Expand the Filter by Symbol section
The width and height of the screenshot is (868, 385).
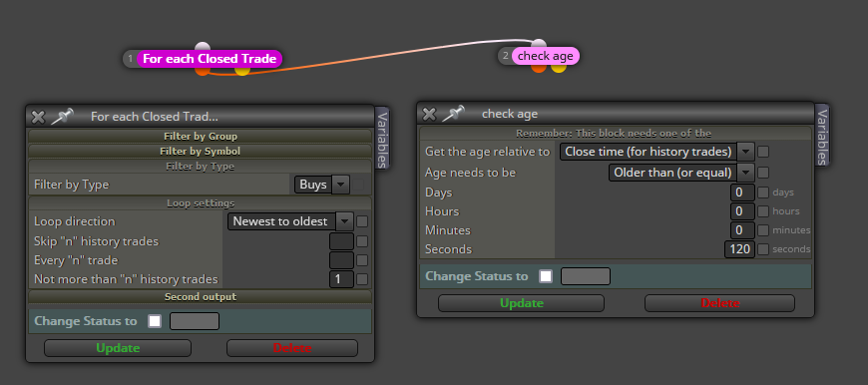pos(200,151)
